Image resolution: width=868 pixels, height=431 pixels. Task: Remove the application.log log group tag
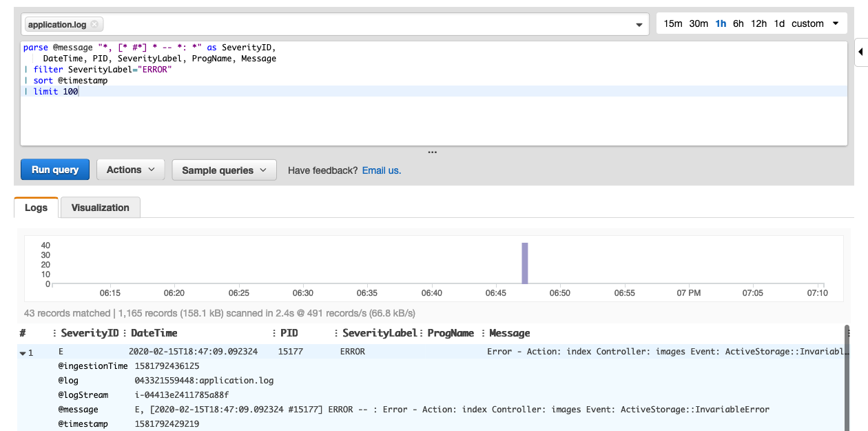94,24
